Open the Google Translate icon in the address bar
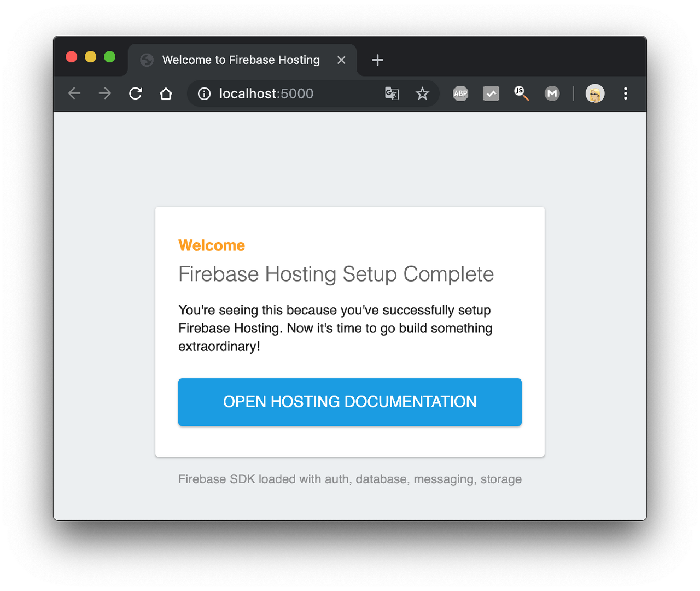 pos(392,93)
